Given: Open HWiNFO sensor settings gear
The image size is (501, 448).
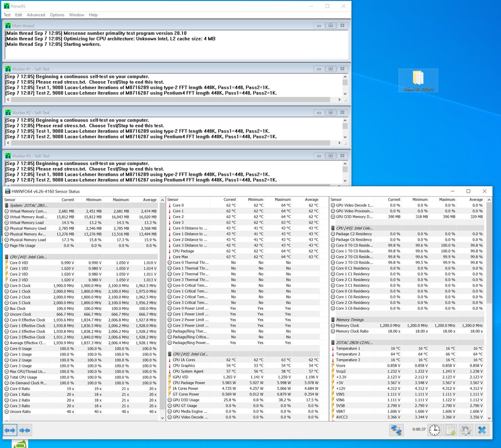Looking at the screenshot, I should point(466,430).
